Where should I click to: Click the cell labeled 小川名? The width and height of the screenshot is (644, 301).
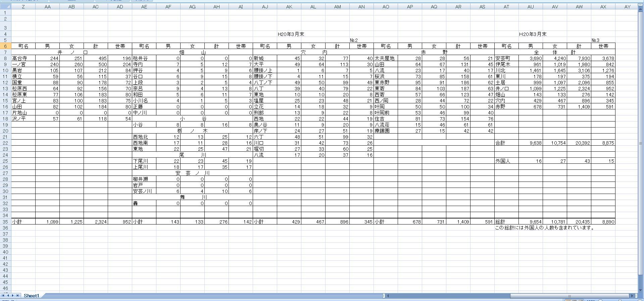(x=144, y=101)
